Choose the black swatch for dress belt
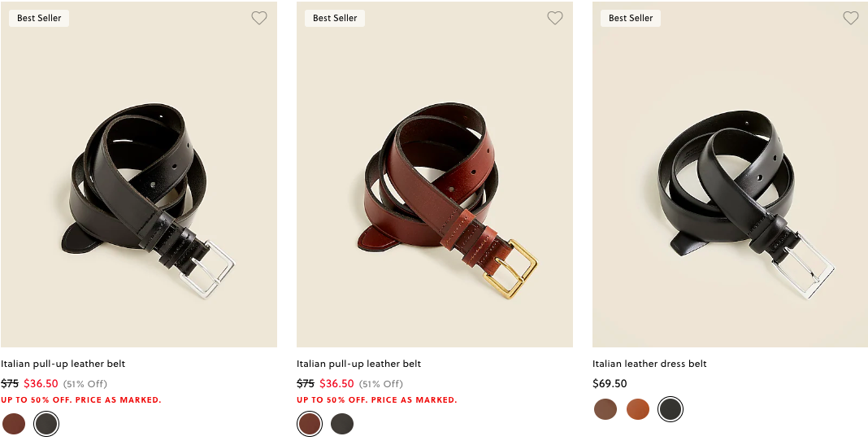The height and width of the screenshot is (445, 868). [671, 409]
